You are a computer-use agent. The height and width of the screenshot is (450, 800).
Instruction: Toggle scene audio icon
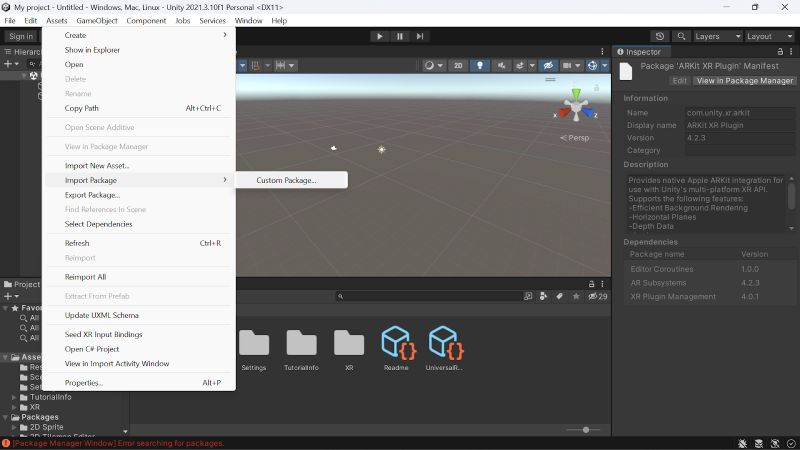(x=501, y=65)
